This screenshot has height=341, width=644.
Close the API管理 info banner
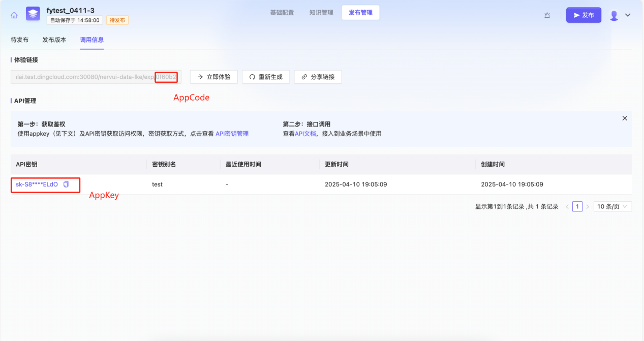pyautogui.click(x=625, y=118)
